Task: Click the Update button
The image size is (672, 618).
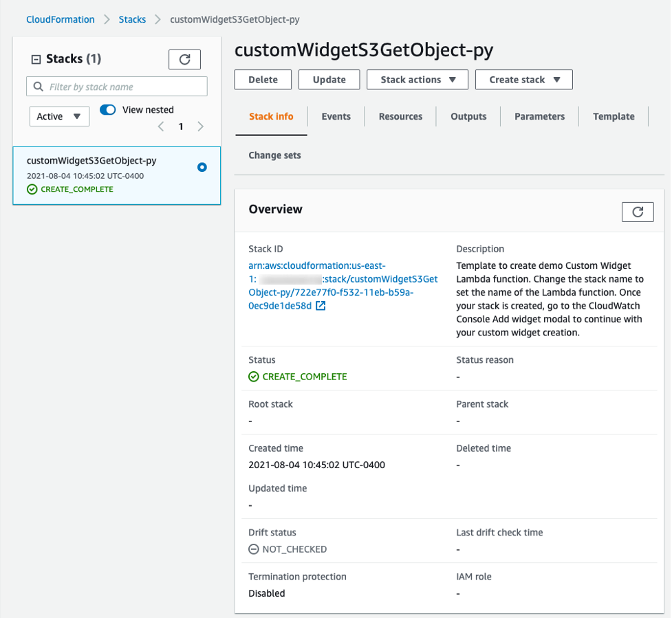Action: tap(329, 79)
